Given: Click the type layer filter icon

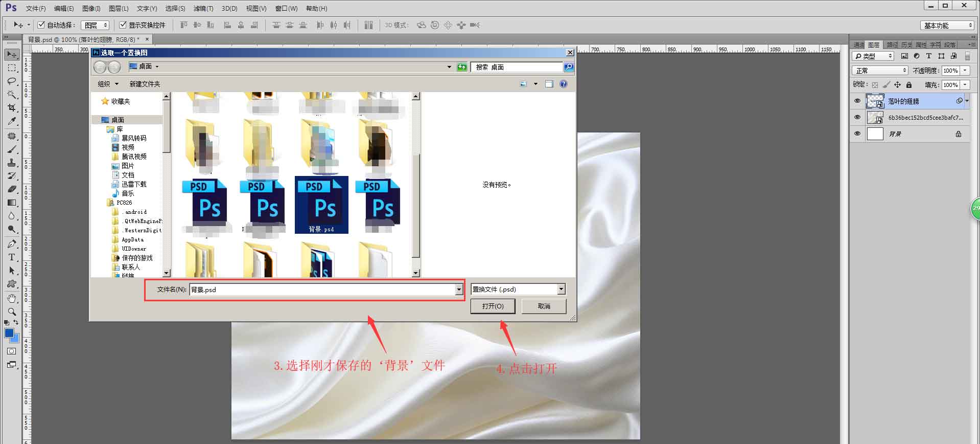Looking at the screenshot, I should pos(929,56).
